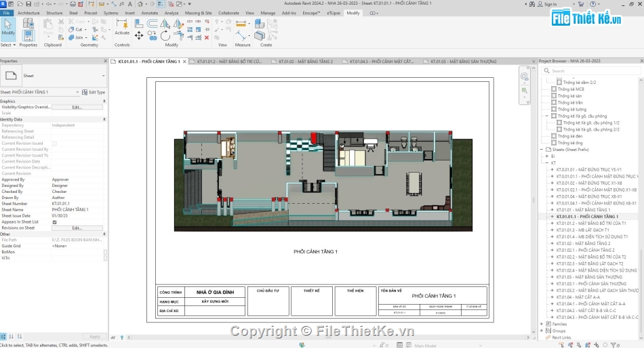Click the Open folder icon
This screenshot has height=348, width=644.
pos(20,3)
